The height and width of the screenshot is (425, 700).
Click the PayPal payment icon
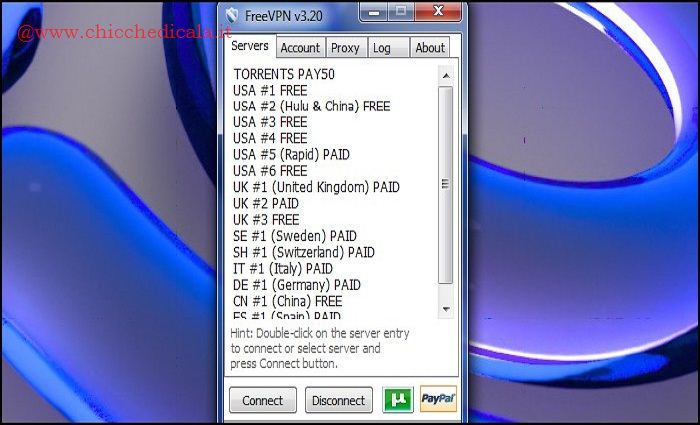[x=438, y=400]
